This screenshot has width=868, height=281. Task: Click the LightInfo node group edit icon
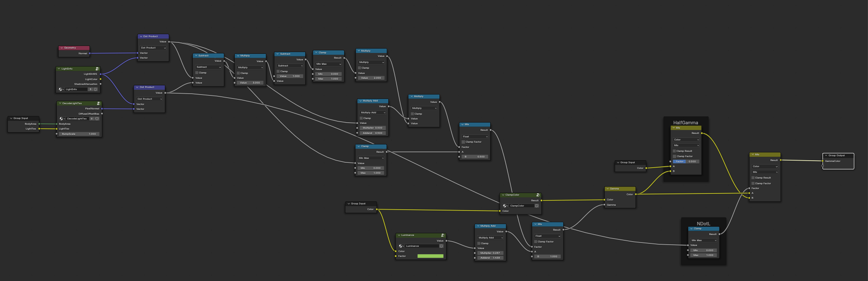97,69
